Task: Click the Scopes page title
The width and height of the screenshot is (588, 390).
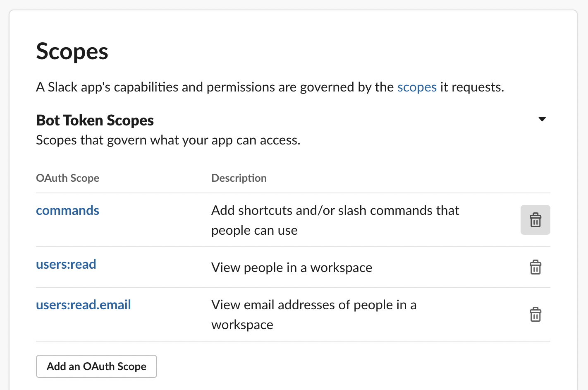Action: coord(72,51)
